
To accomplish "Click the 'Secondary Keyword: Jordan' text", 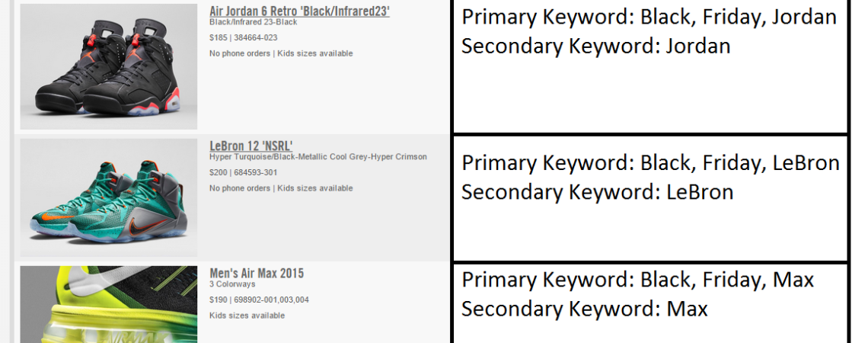I will tap(595, 46).
